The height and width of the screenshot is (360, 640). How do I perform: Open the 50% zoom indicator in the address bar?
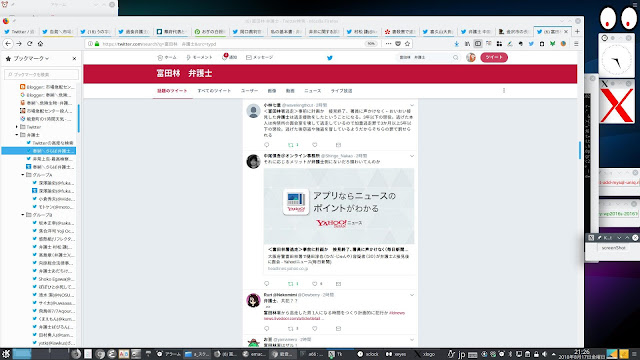pos(371,44)
